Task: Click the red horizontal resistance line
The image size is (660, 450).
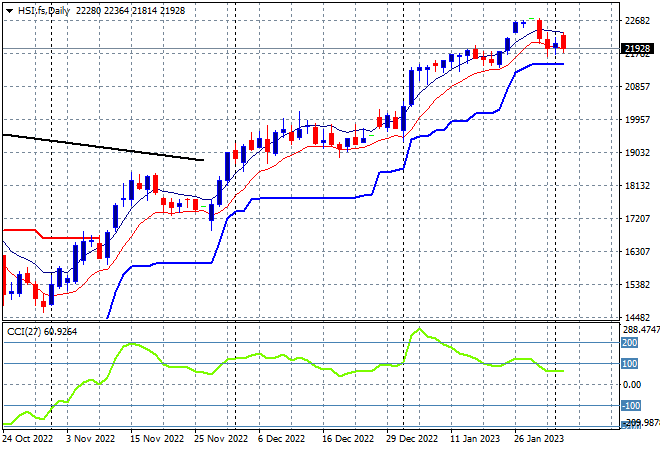Action: (51, 236)
